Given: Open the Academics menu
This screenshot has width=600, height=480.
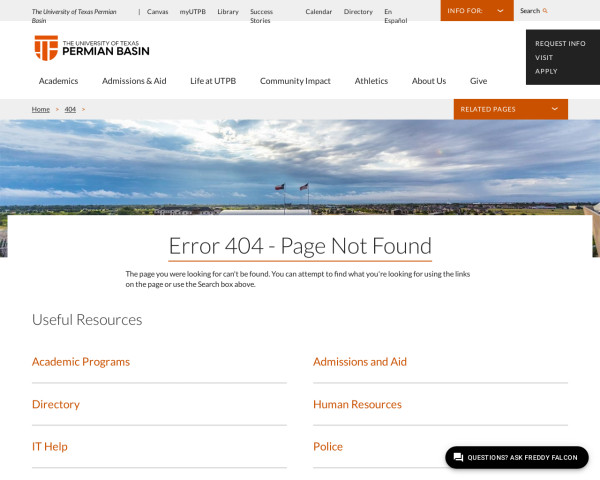Looking at the screenshot, I should 58,81.
